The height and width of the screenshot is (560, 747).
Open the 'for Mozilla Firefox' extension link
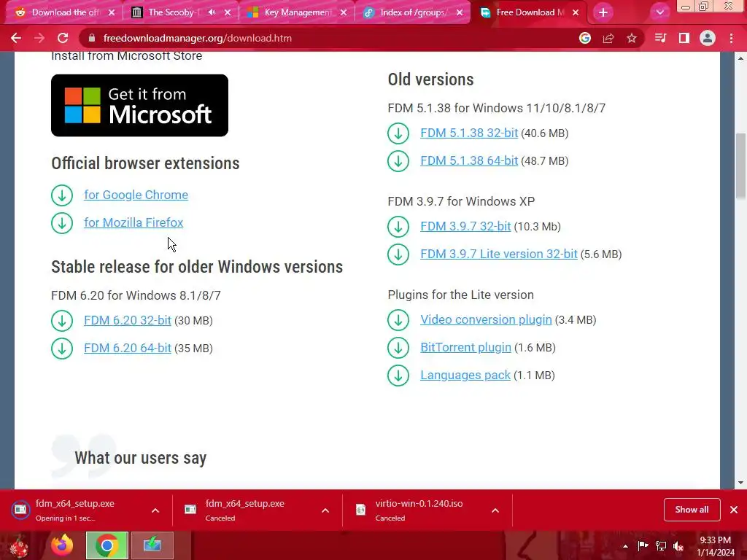pyautogui.click(x=133, y=223)
